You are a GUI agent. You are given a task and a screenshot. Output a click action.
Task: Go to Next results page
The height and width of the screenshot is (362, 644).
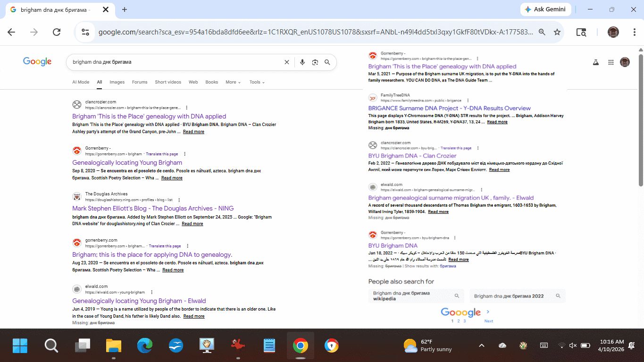click(488, 321)
